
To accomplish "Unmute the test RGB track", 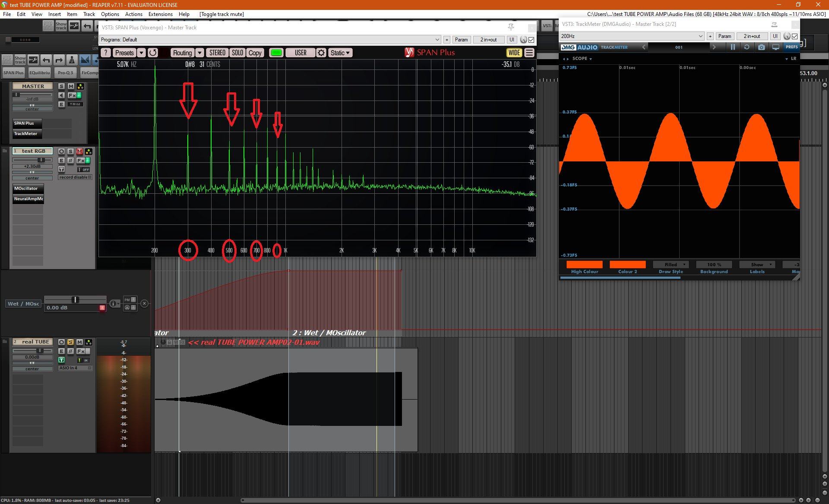I will click(x=79, y=151).
